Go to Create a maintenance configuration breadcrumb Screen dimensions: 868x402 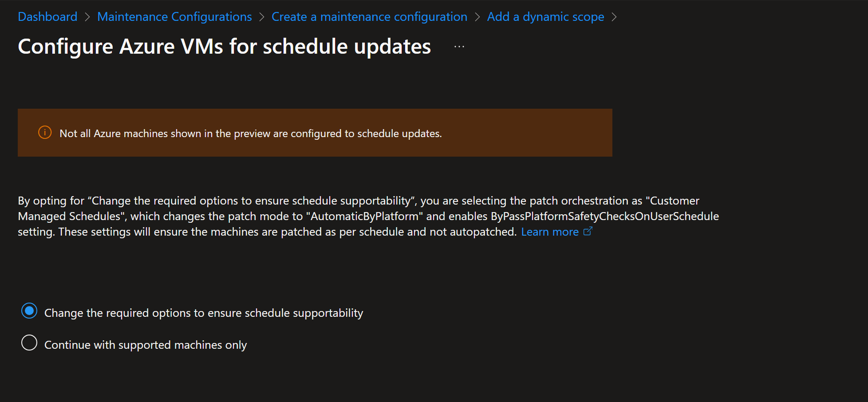[369, 16]
